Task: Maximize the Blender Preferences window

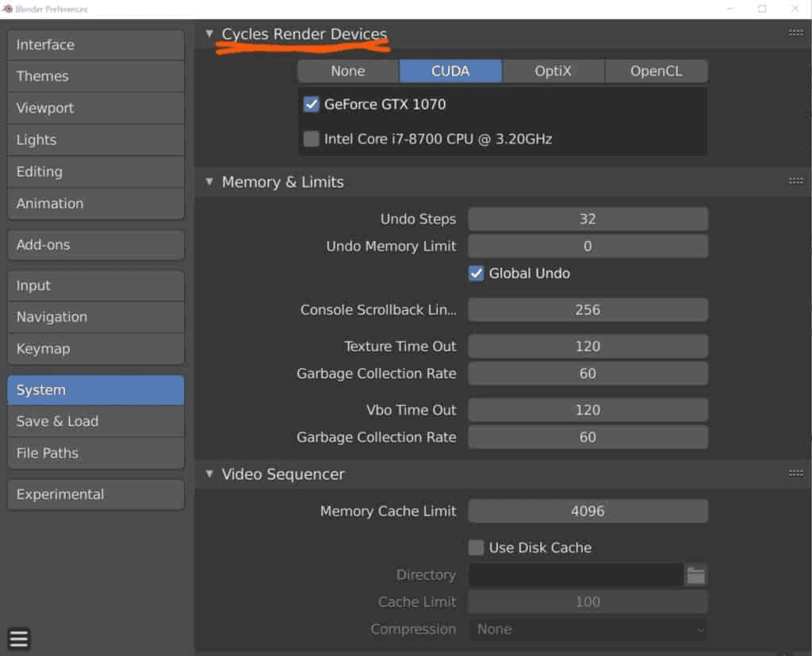Action: click(762, 9)
